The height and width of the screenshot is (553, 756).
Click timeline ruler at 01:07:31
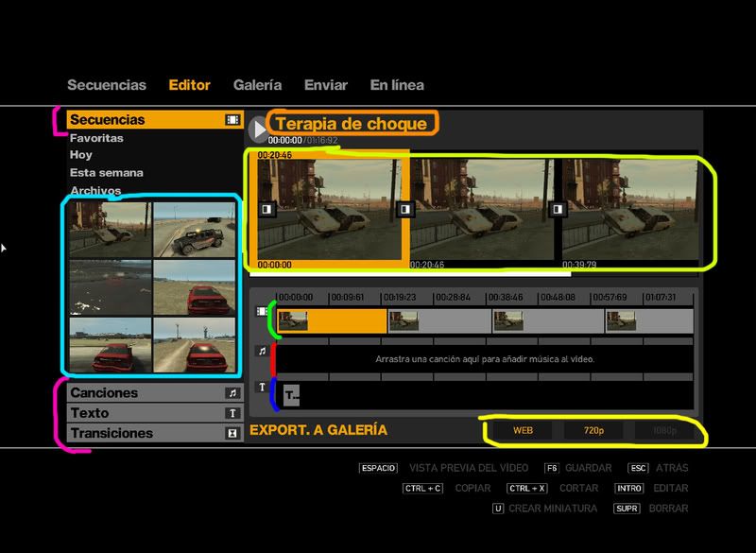click(x=661, y=298)
